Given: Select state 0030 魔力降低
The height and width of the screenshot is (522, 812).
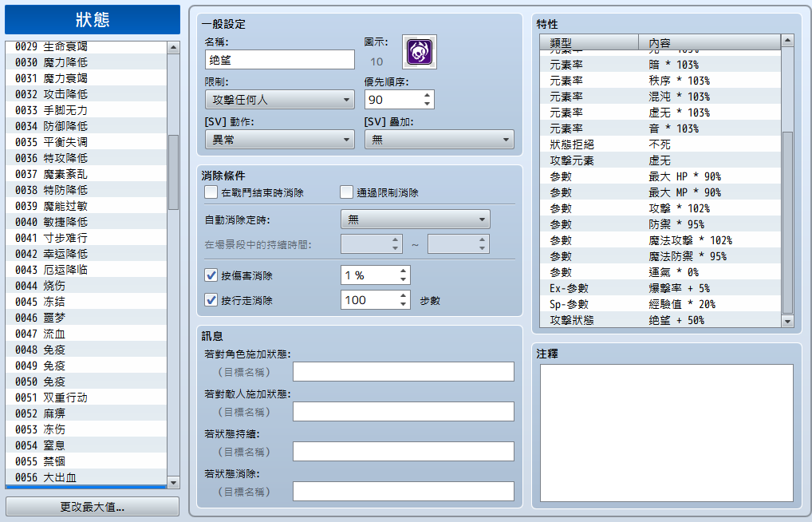Looking at the screenshot, I should tap(86, 62).
